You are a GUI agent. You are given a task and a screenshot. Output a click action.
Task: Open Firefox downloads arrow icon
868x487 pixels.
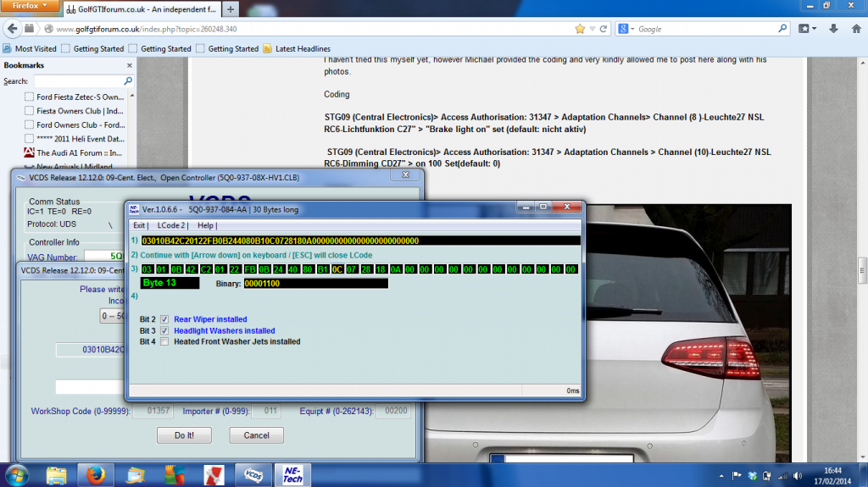[833, 29]
